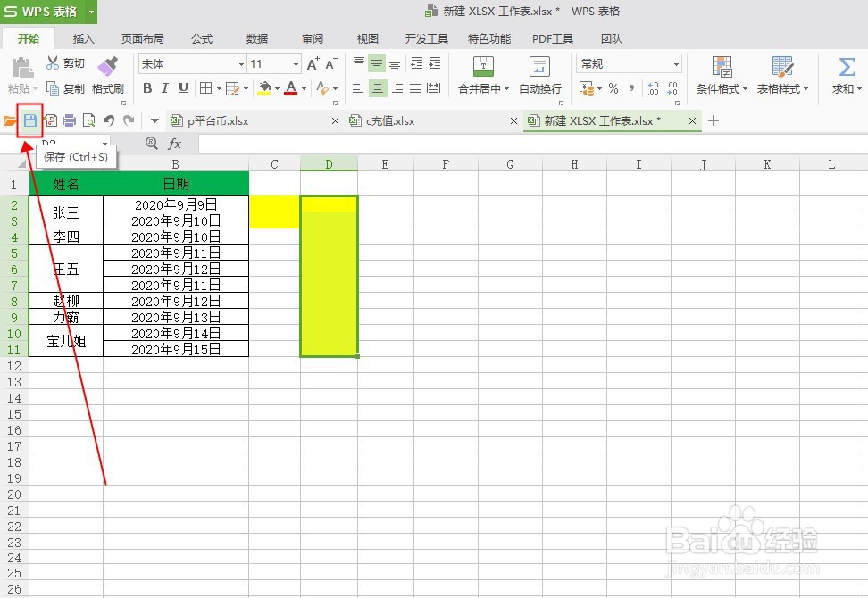Select the 宝儿姐 merged cell
Viewport: 868px width, 598px height.
pyautogui.click(x=66, y=341)
